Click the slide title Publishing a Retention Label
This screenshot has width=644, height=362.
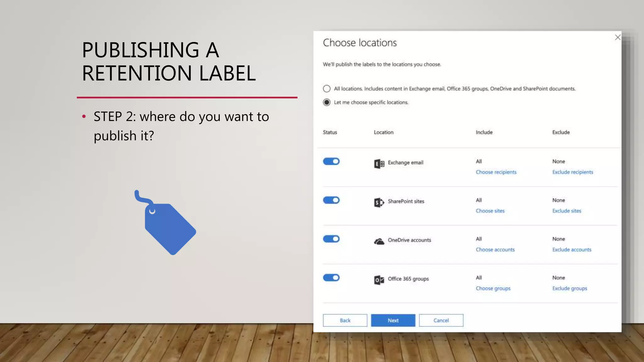pos(169,62)
